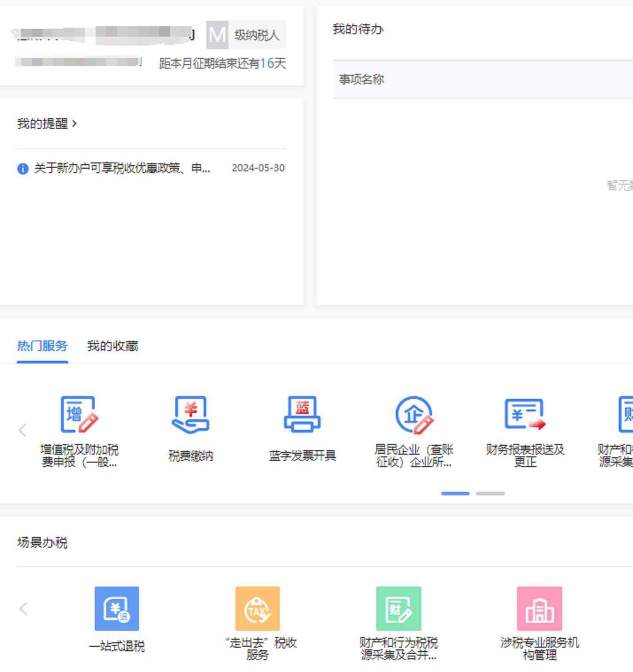Select the second carousel page indicator
Screen dimensions: 633x672
490,493
